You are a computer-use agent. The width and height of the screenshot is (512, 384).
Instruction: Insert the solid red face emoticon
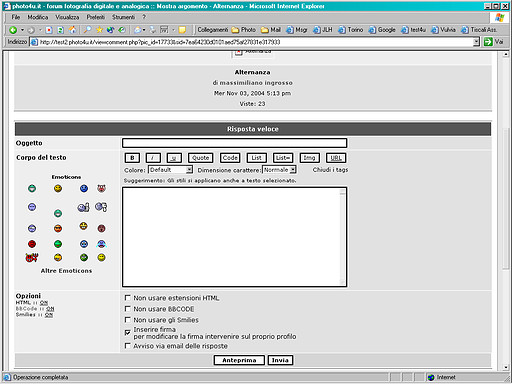pos(32,244)
